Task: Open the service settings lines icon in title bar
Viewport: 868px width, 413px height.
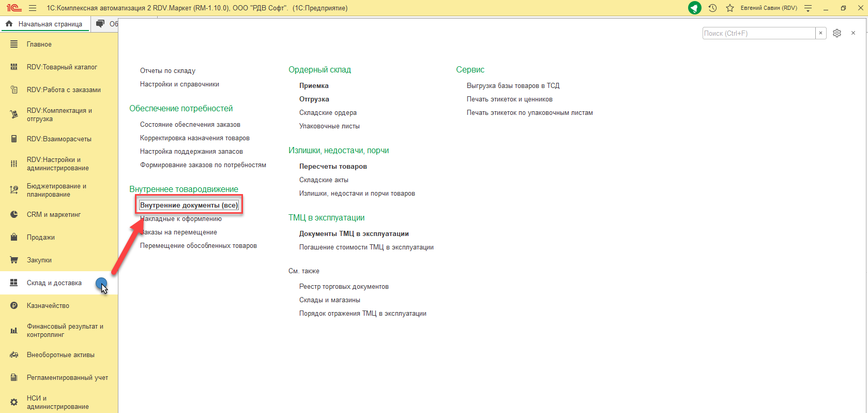Action: [x=808, y=8]
